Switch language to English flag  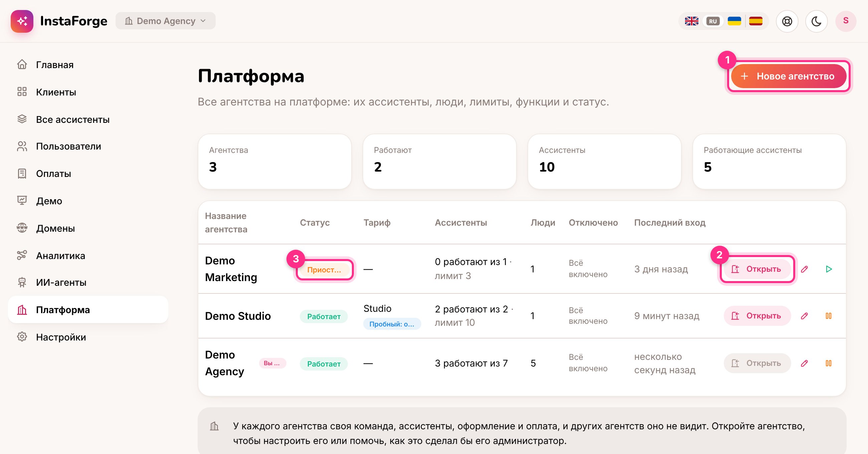point(691,21)
